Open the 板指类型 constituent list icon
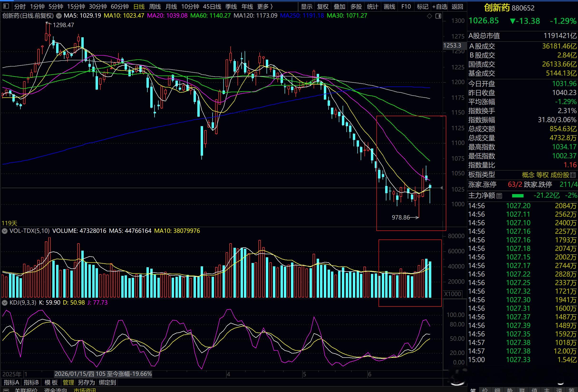 573,175
